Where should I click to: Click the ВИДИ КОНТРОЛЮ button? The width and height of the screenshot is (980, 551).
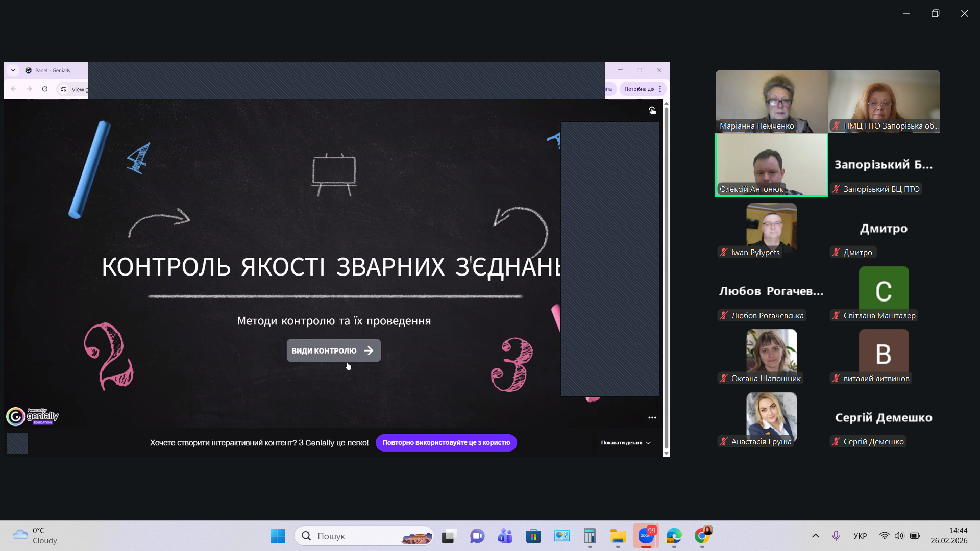pyautogui.click(x=333, y=350)
